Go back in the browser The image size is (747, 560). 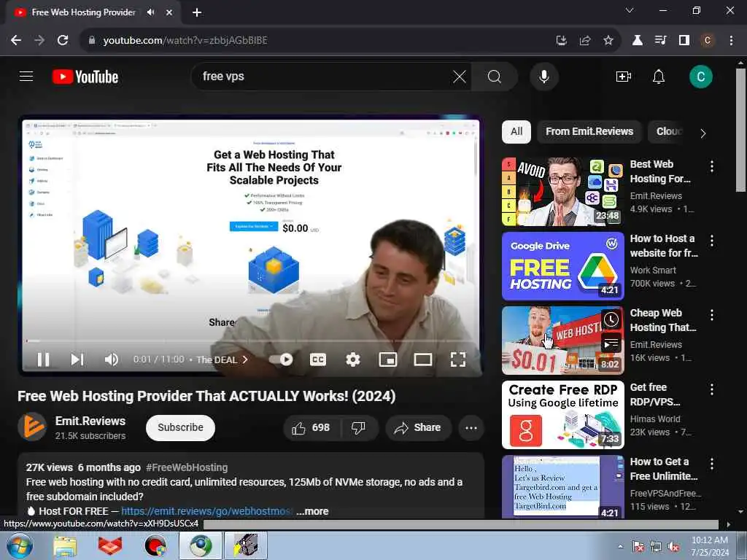16,41
